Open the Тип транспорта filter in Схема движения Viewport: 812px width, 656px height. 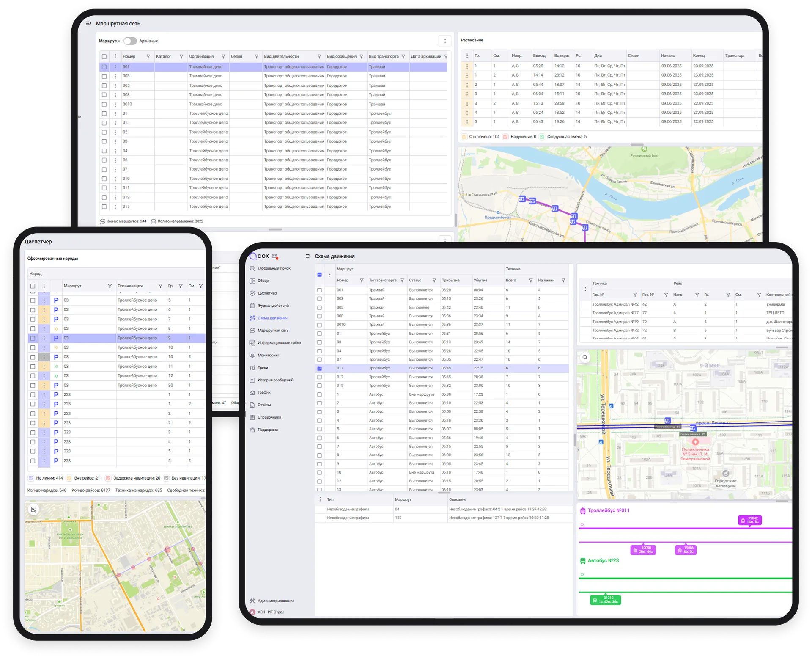click(402, 281)
